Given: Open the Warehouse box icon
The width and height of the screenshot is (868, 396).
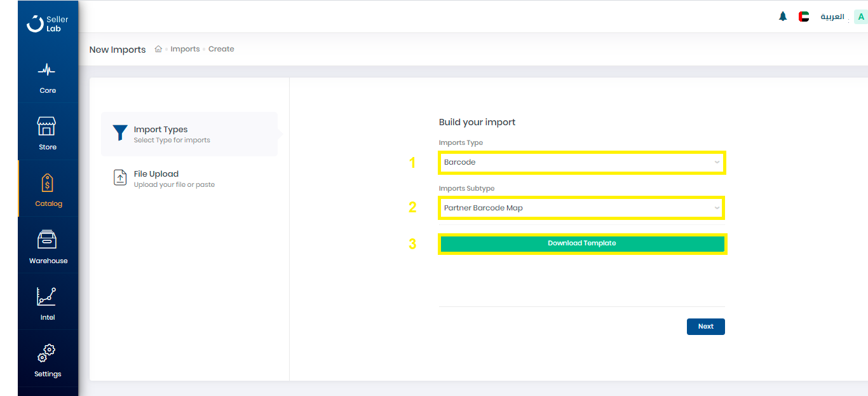Looking at the screenshot, I should coord(48,240).
